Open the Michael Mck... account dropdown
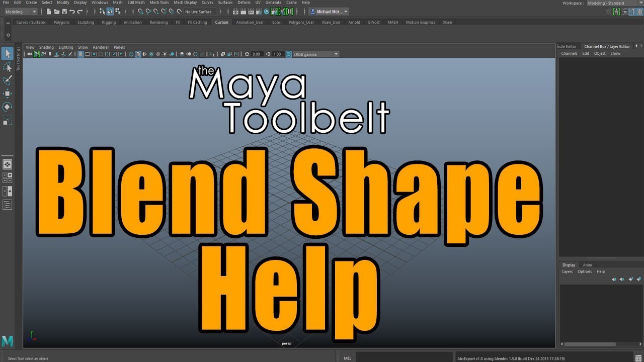 coord(329,11)
